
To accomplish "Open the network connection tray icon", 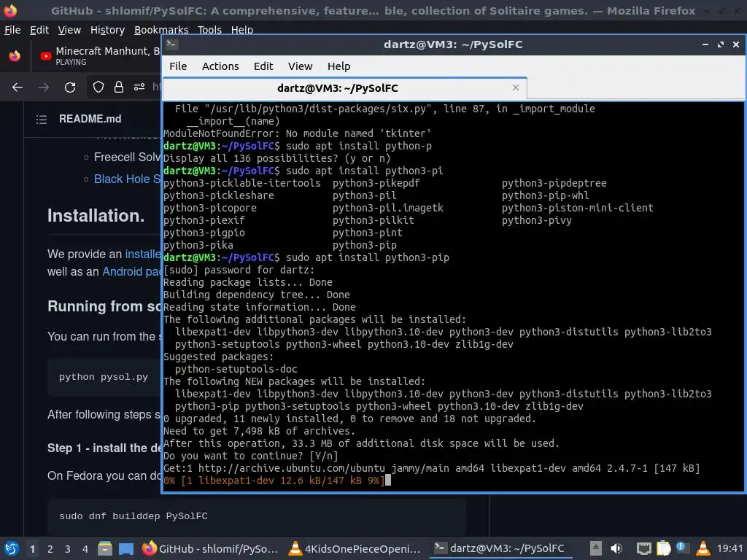I will coord(643,548).
